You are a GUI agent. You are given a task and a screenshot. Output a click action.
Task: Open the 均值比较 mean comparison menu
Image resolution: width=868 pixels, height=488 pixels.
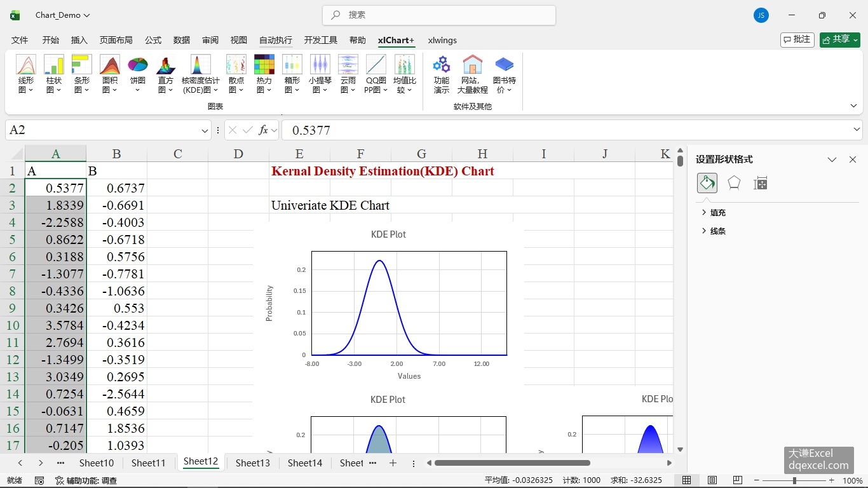coord(405,74)
